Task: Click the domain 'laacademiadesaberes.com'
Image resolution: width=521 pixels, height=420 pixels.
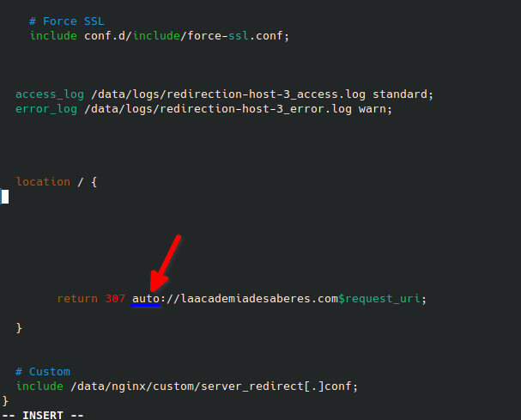Action: 259,299
